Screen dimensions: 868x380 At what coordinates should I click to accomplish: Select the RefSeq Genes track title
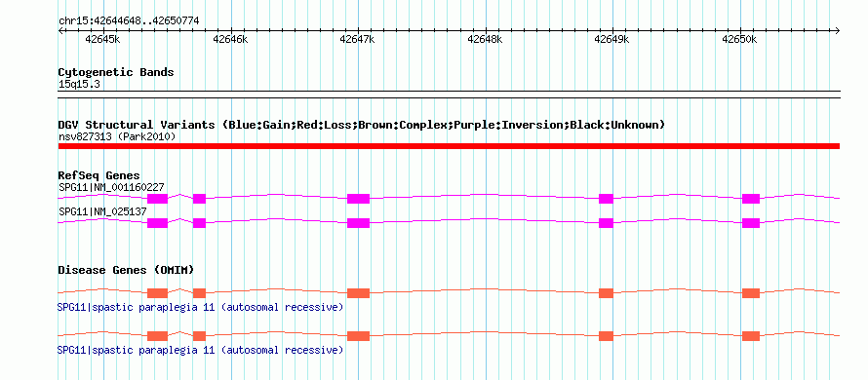pyautogui.click(x=99, y=176)
